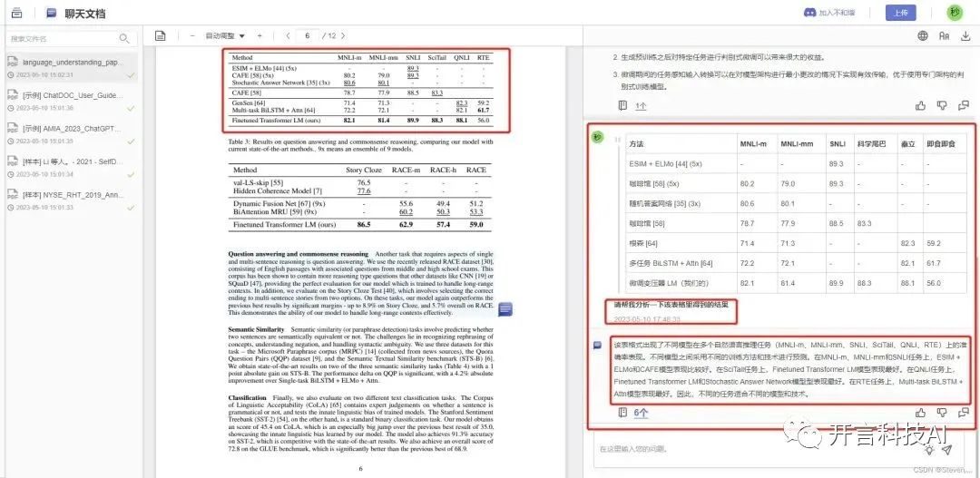
Task: Click the page number field showing 6
Action: click(307, 35)
